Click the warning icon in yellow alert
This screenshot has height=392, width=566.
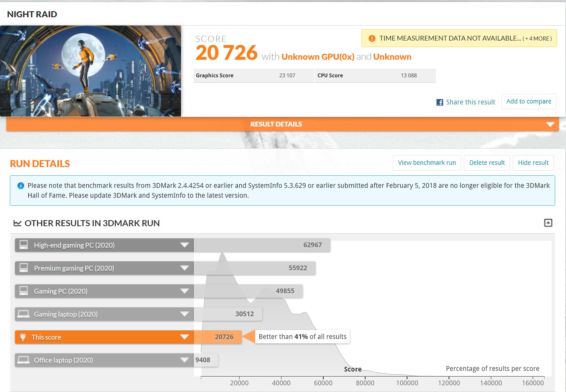372,38
